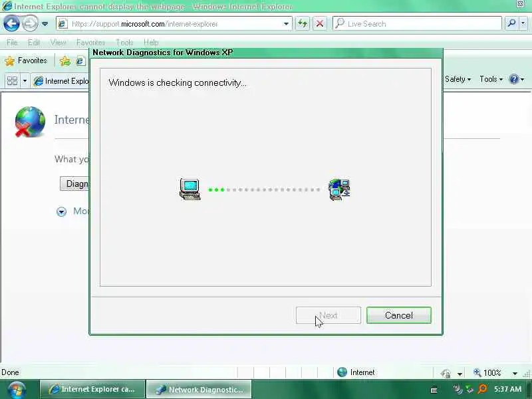
Task: Click 'Done' status bar text
Action: coord(10,372)
